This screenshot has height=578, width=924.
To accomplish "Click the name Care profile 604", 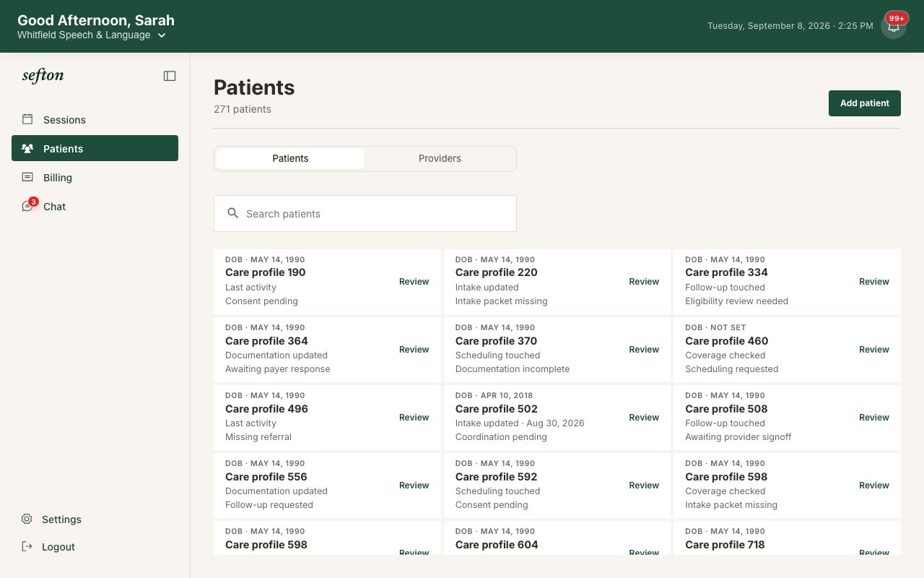I will (497, 545).
